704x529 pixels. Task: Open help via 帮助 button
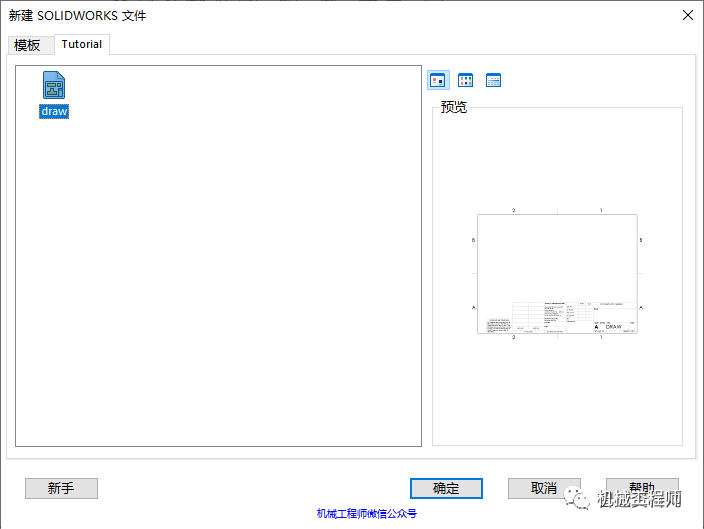point(642,488)
